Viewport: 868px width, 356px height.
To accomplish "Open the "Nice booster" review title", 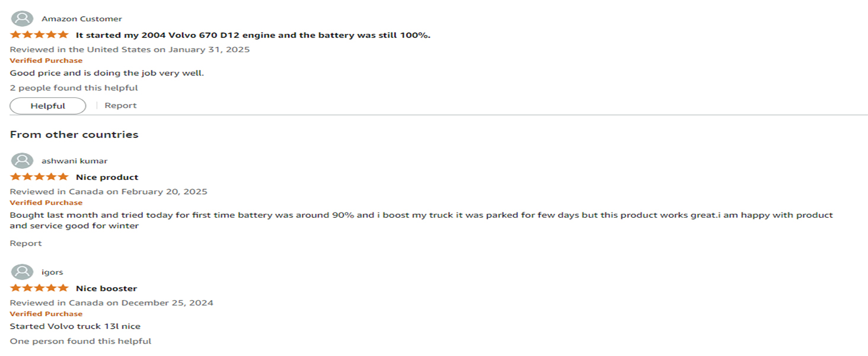I will point(106,288).
